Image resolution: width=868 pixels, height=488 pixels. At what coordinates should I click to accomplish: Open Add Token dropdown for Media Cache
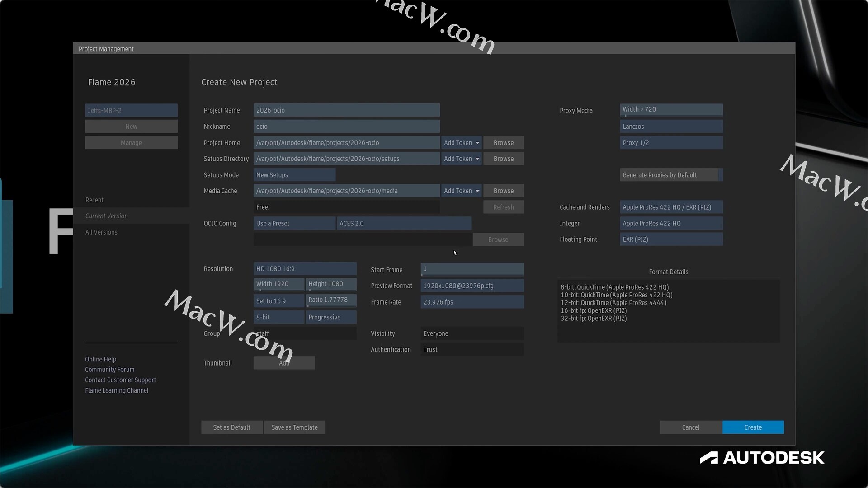(461, 191)
